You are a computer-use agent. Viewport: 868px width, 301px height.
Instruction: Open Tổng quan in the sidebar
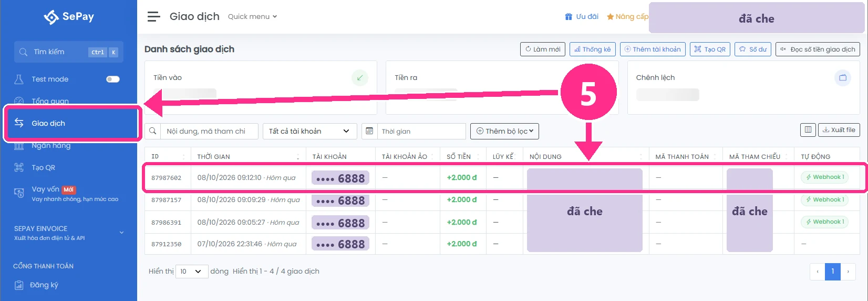[x=50, y=101]
